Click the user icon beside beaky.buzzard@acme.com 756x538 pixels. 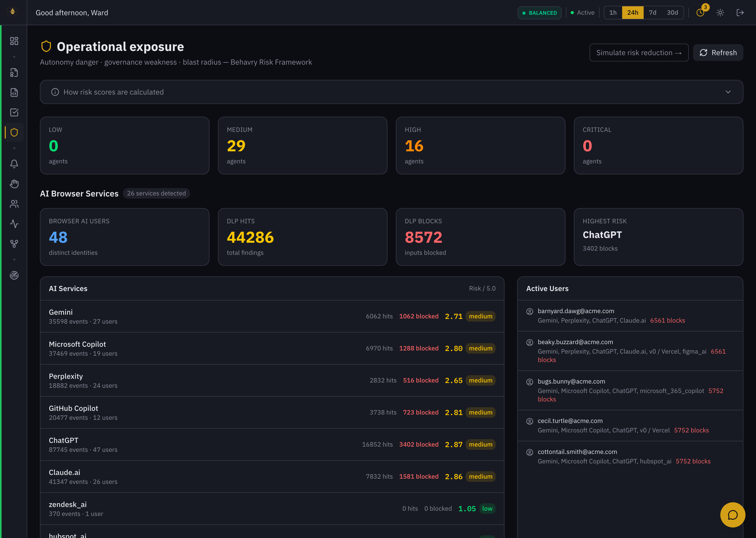coord(530,343)
